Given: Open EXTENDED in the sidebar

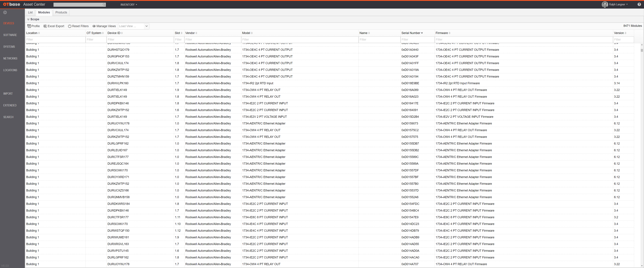Looking at the screenshot, I should click(10, 105).
